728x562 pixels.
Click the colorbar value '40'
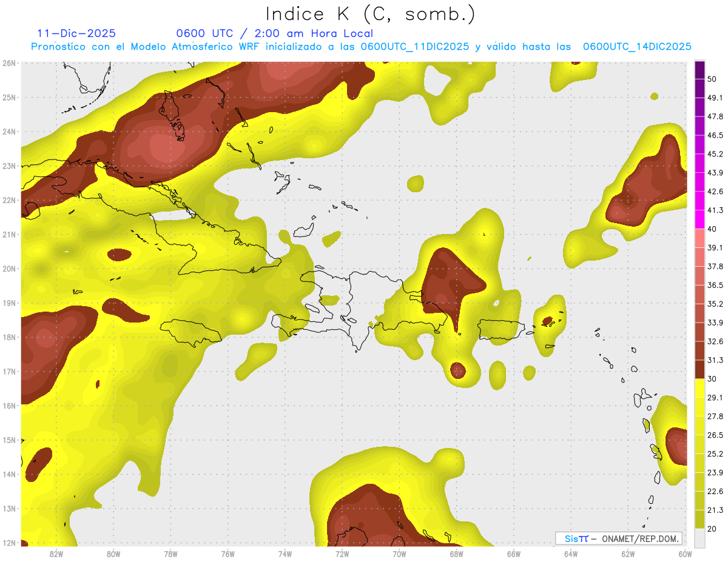pyautogui.click(x=712, y=229)
